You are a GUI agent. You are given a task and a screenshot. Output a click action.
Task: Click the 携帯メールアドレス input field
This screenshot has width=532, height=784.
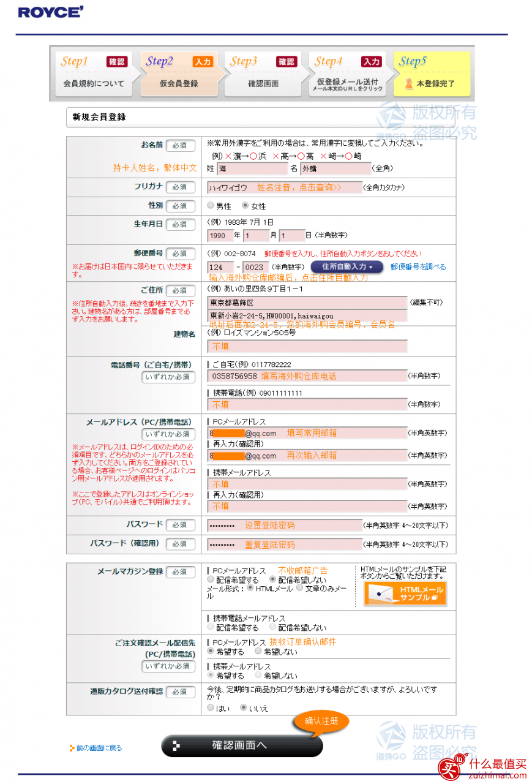(x=307, y=484)
